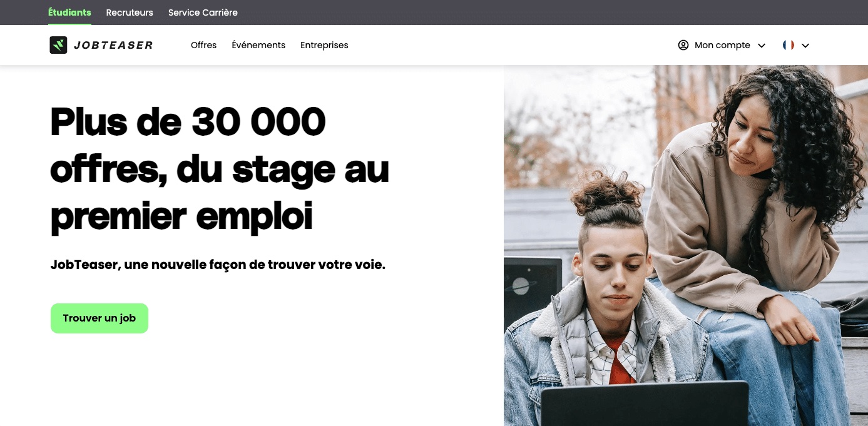Open the Entreprises navigation item
Viewport: 868px width, 426px height.
(324, 45)
